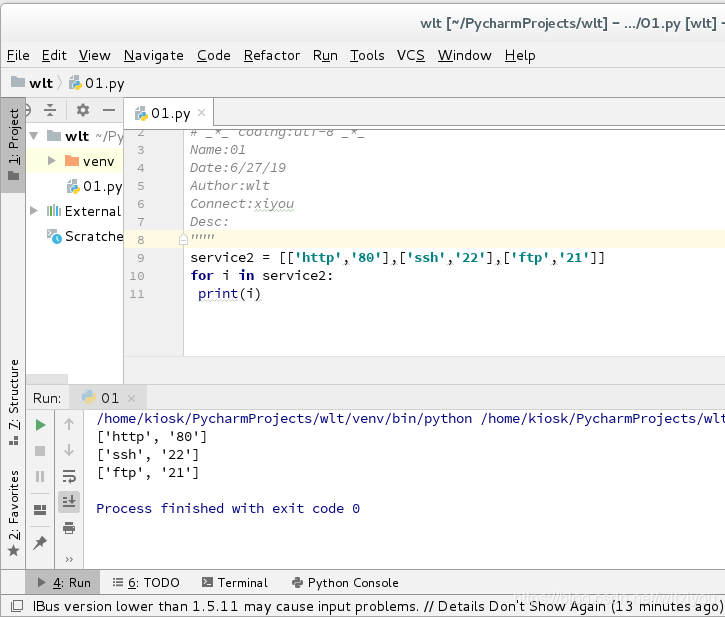Open the 2: Favorites side panel
725x617 pixels.
pyautogui.click(x=13, y=513)
